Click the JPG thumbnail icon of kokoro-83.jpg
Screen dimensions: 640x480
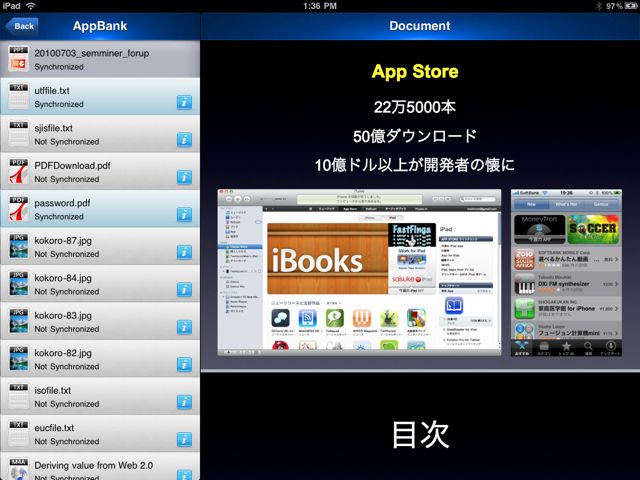click(x=19, y=321)
